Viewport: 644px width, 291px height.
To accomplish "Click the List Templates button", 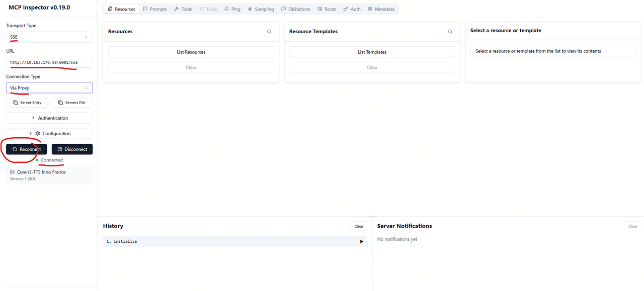I will (372, 52).
